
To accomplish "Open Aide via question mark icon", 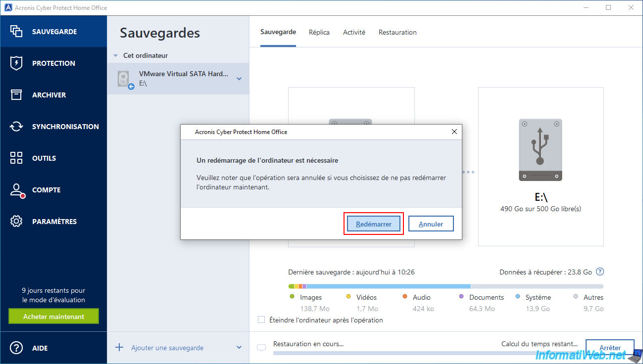I will point(16,348).
